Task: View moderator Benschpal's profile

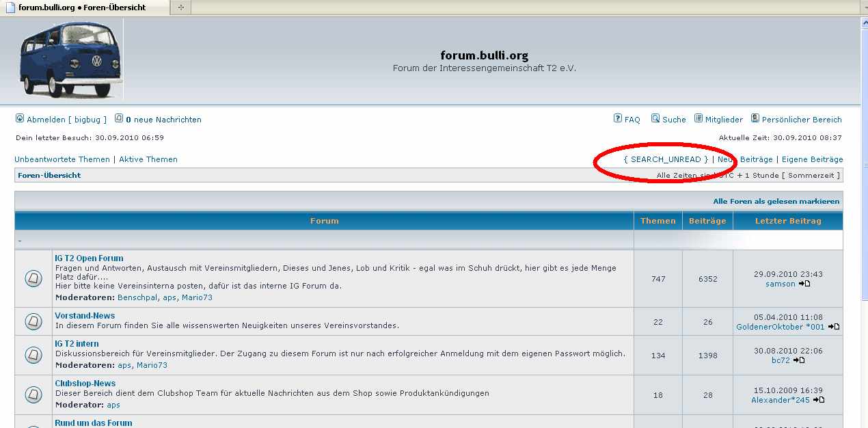Action: point(137,298)
